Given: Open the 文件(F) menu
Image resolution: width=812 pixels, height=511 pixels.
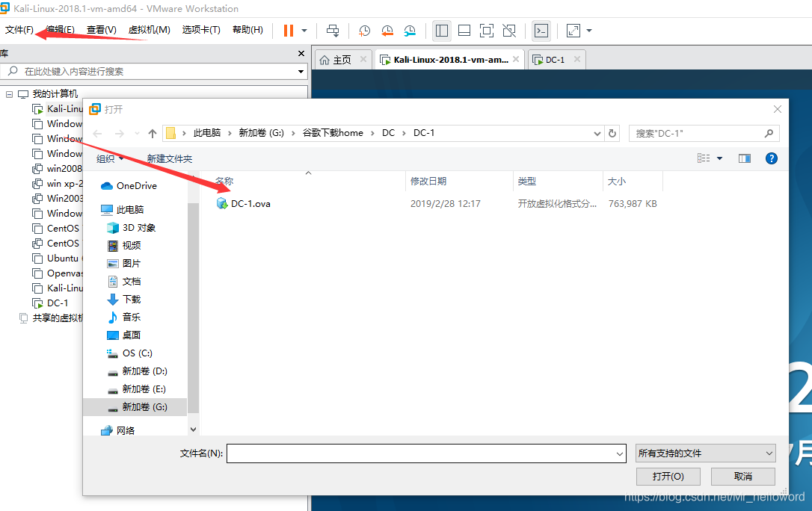Looking at the screenshot, I should tap(19, 29).
